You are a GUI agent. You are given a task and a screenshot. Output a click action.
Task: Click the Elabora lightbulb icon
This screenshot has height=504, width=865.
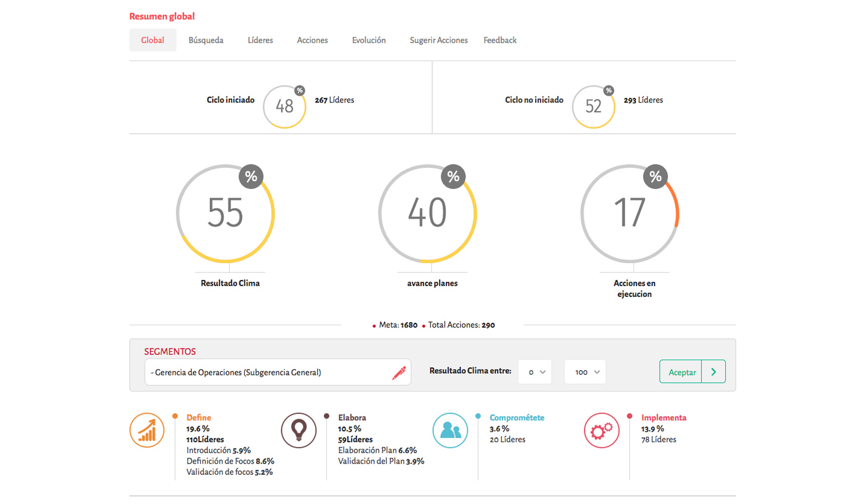(x=299, y=431)
